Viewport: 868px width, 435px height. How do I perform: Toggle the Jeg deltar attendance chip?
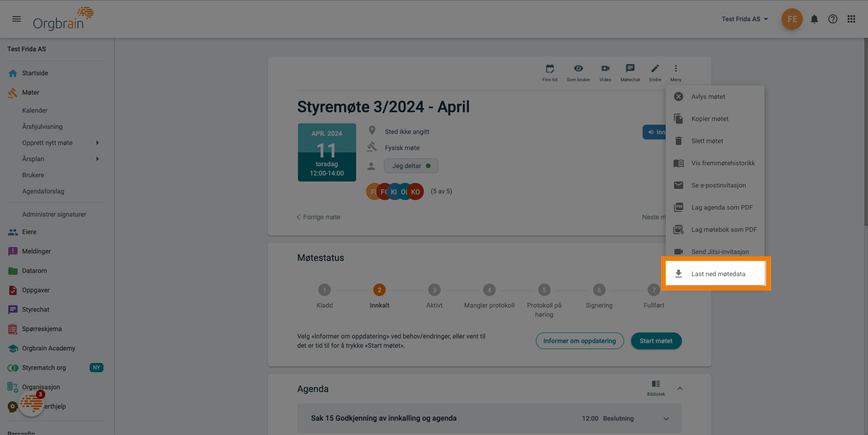point(411,166)
